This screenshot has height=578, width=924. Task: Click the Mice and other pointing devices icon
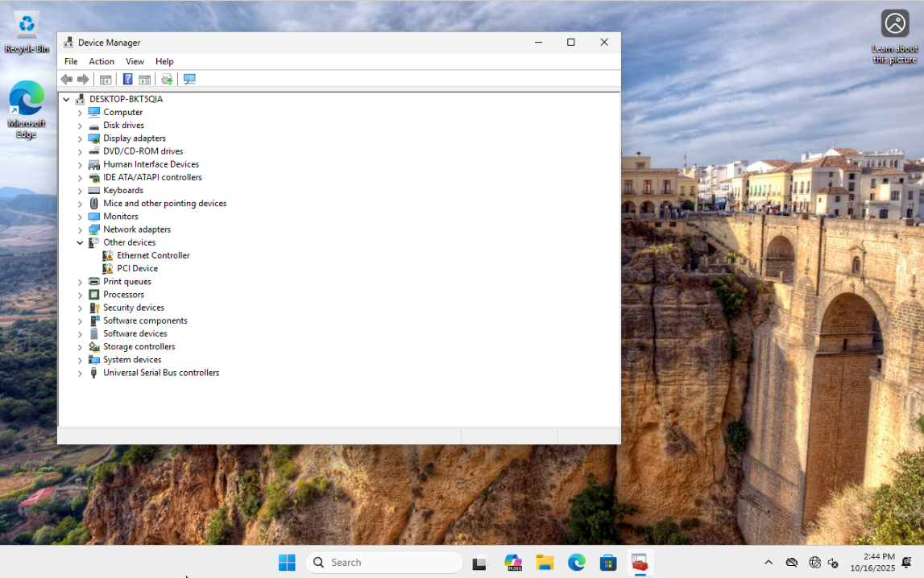pyautogui.click(x=93, y=203)
